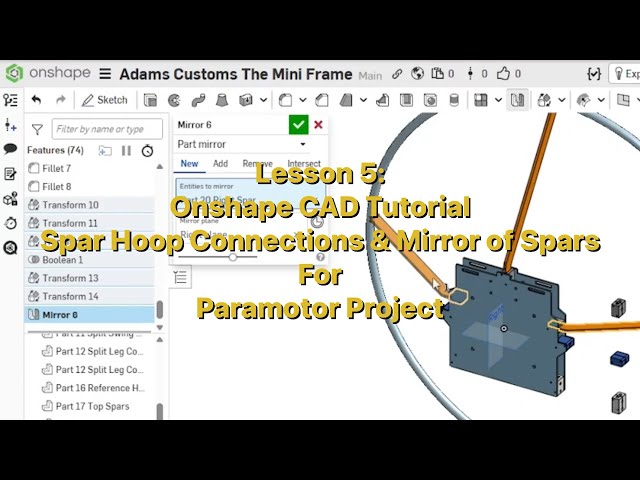Screen dimensions: 640x480
Task: Open the Boolean tool dropdown arrow
Action: [562, 100]
